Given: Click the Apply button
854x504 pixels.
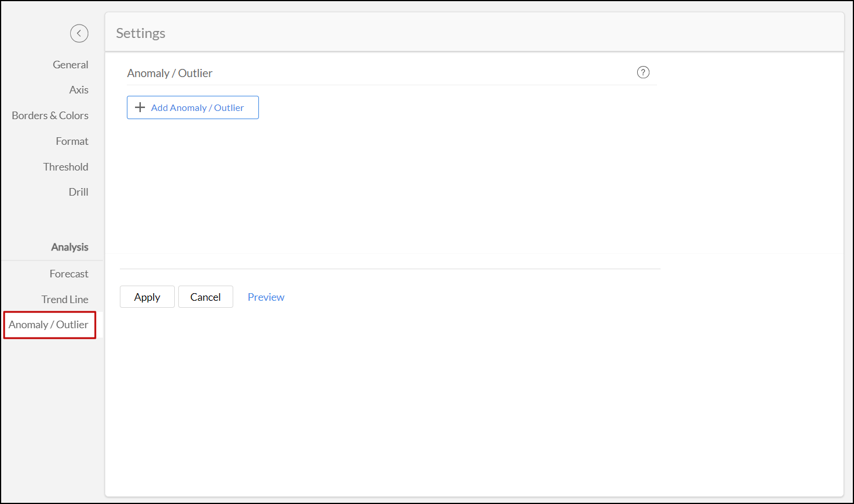Looking at the screenshot, I should (x=147, y=297).
